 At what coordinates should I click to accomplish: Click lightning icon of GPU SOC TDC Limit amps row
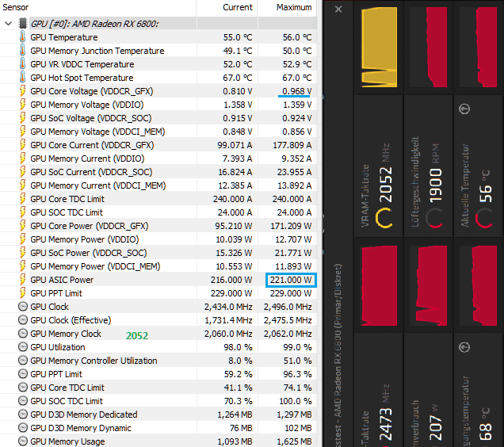[x=22, y=212]
